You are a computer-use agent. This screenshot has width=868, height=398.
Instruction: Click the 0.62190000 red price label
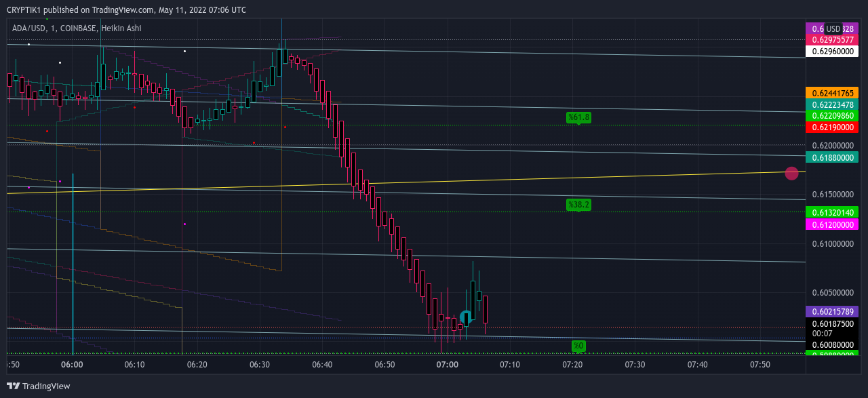(832, 127)
